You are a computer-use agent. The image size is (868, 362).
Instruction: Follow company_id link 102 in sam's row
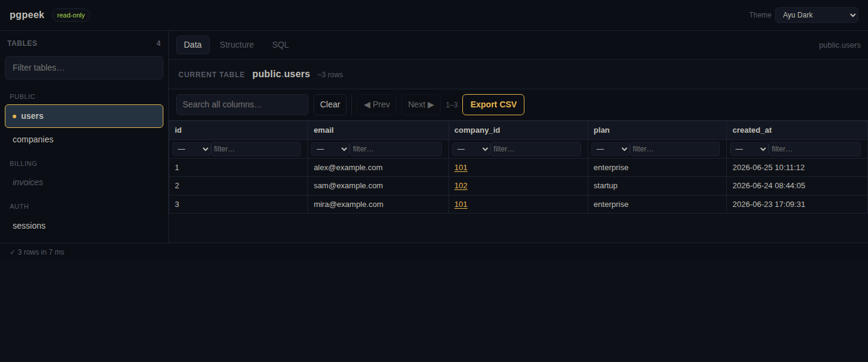[x=461, y=186]
